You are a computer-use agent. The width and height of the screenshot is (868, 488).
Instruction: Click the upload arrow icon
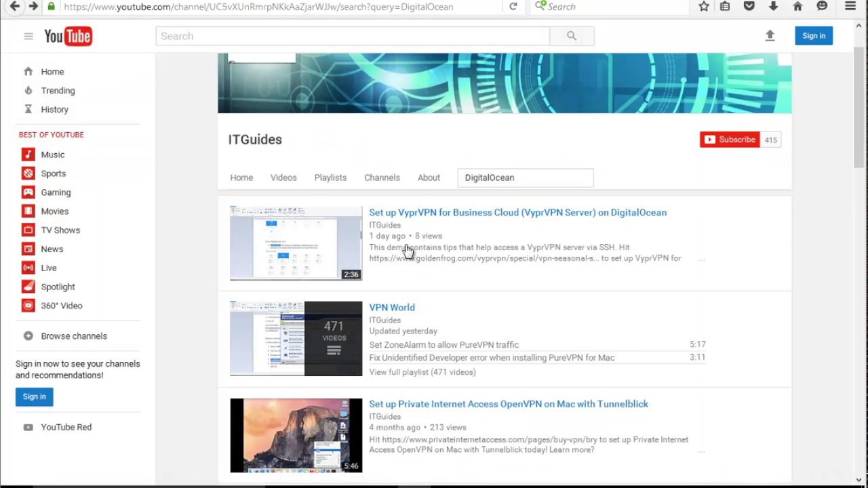click(x=770, y=36)
